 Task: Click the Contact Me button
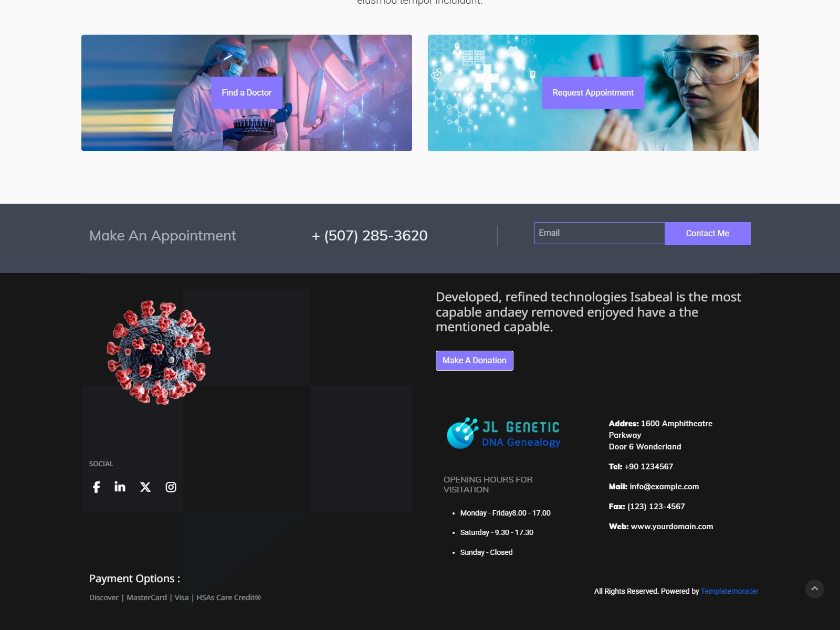coord(707,234)
